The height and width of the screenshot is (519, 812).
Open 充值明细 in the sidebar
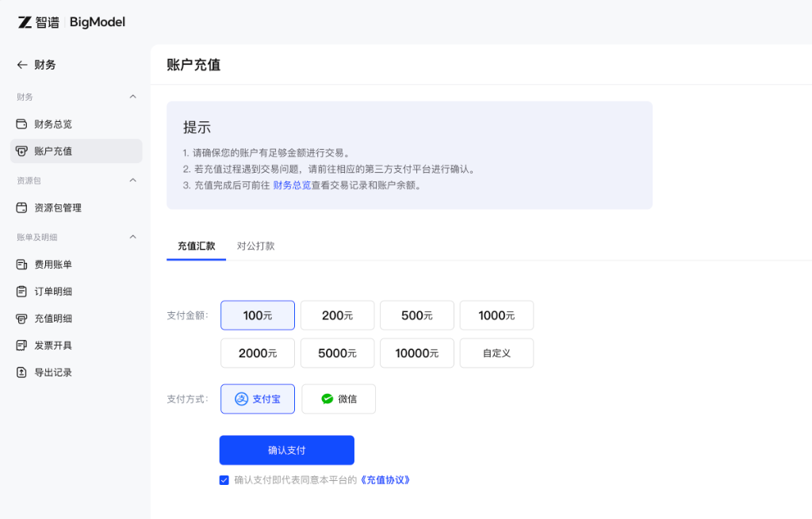click(x=76, y=319)
